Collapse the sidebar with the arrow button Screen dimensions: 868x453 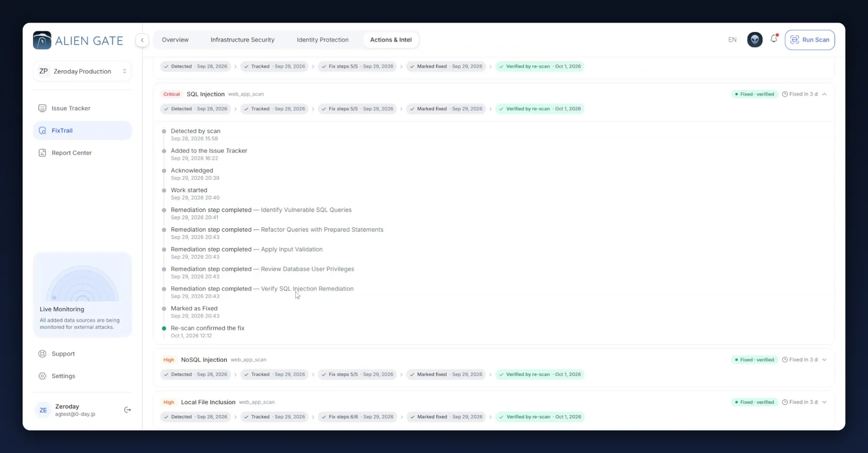pos(142,40)
